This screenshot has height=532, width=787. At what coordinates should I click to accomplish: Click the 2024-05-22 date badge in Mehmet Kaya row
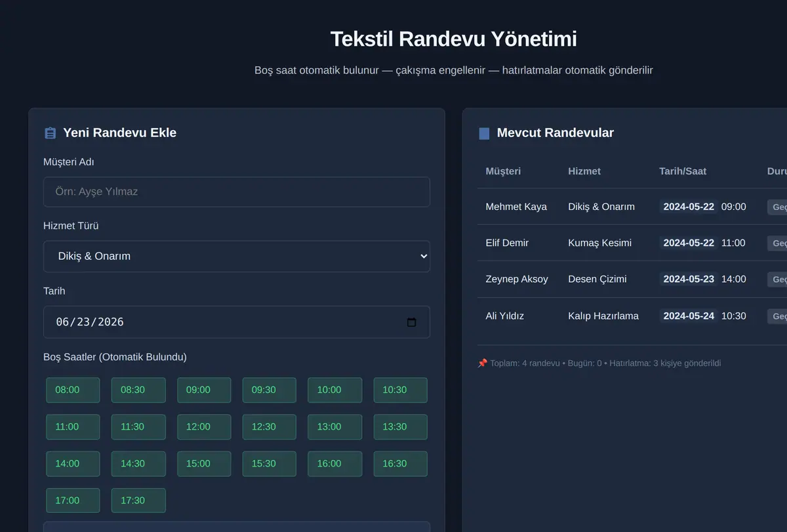(689, 207)
